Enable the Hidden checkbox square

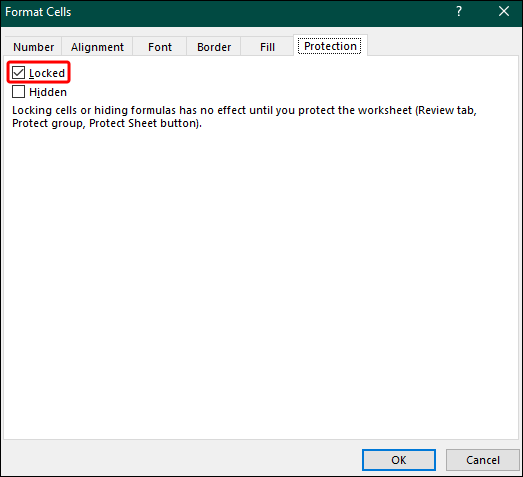coord(18,92)
